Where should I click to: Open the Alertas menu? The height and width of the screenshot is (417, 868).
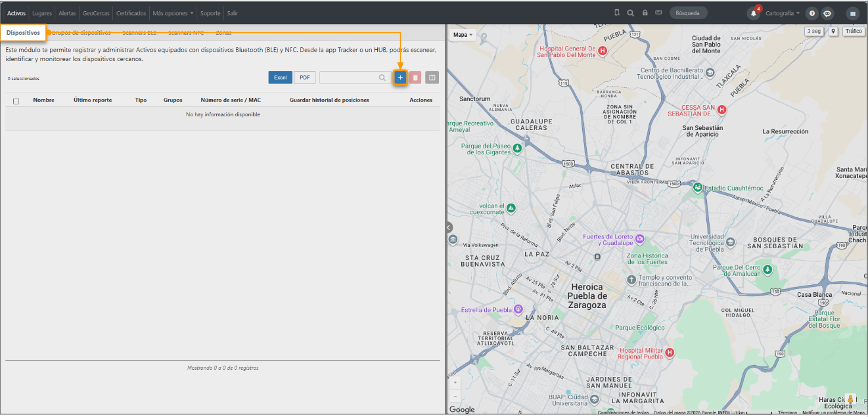[67, 13]
